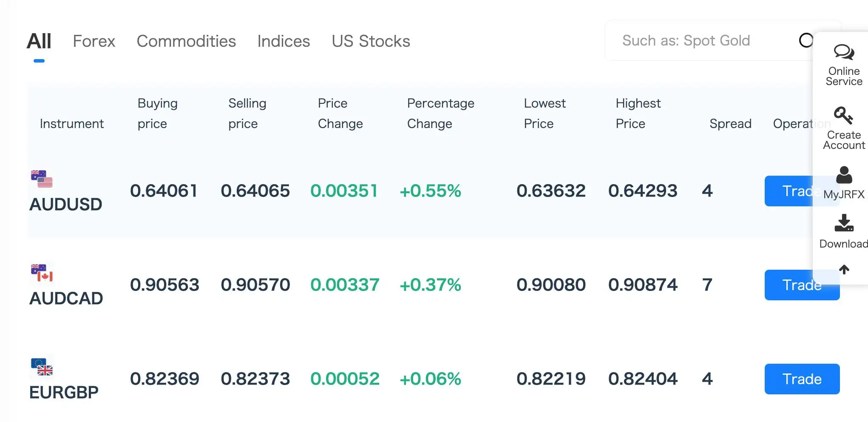
Task: Select the All instruments tab
Action: click(x=39, y=41)
